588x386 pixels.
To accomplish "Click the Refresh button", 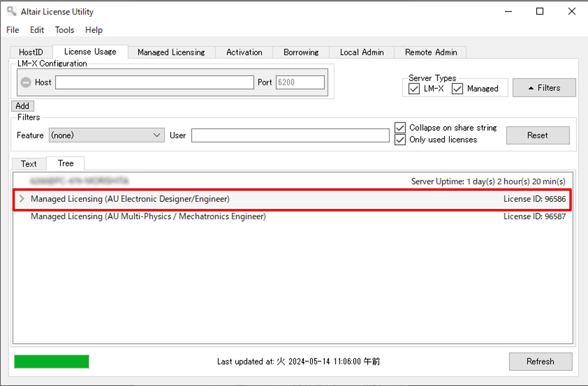I will [x=540, y=361].
